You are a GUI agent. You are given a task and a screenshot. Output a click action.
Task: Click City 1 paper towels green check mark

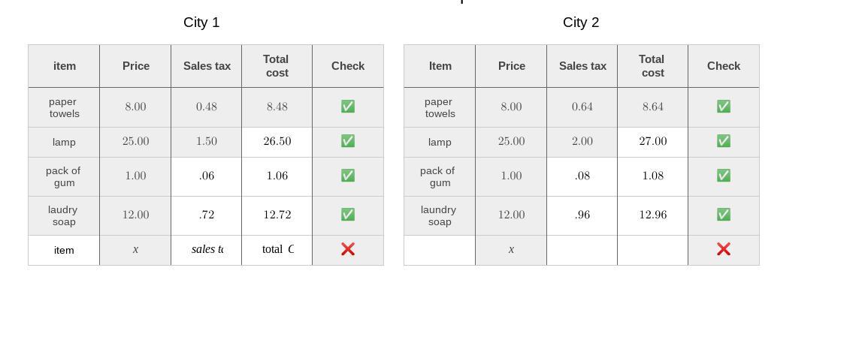[x=348, y=107]
